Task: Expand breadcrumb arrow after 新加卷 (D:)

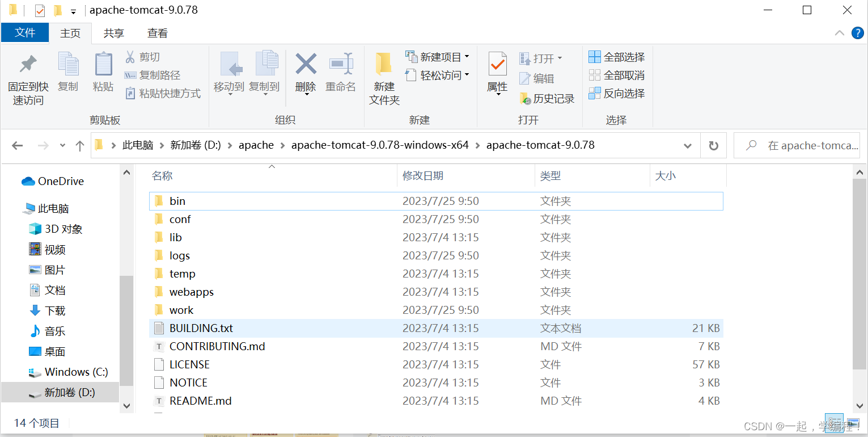Action: tap(230, 145)
